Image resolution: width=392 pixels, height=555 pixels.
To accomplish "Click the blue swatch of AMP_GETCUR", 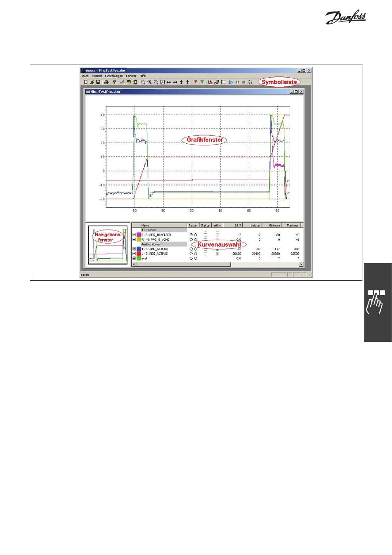I will pyautogui.click(x=139, y=249).
